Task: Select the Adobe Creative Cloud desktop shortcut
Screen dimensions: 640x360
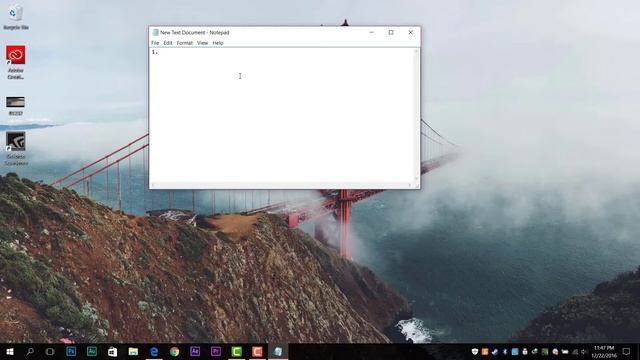Action: pos(16,62)
